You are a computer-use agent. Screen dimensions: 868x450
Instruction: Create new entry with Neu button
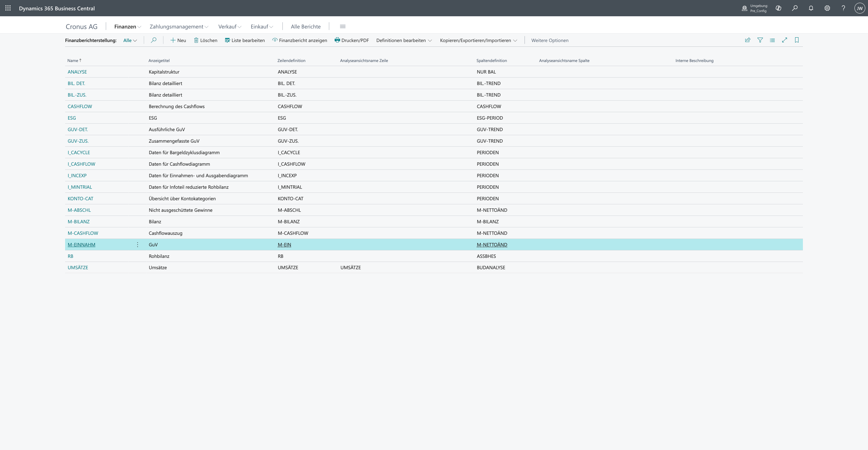[178, 40]
